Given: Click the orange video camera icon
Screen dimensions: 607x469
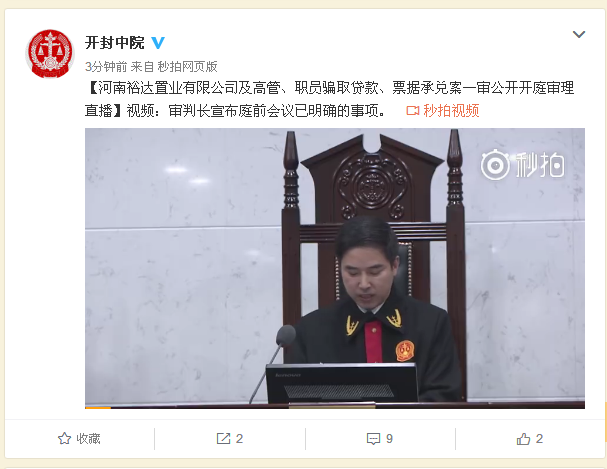Looking at the screenshot, I should 413,111.
